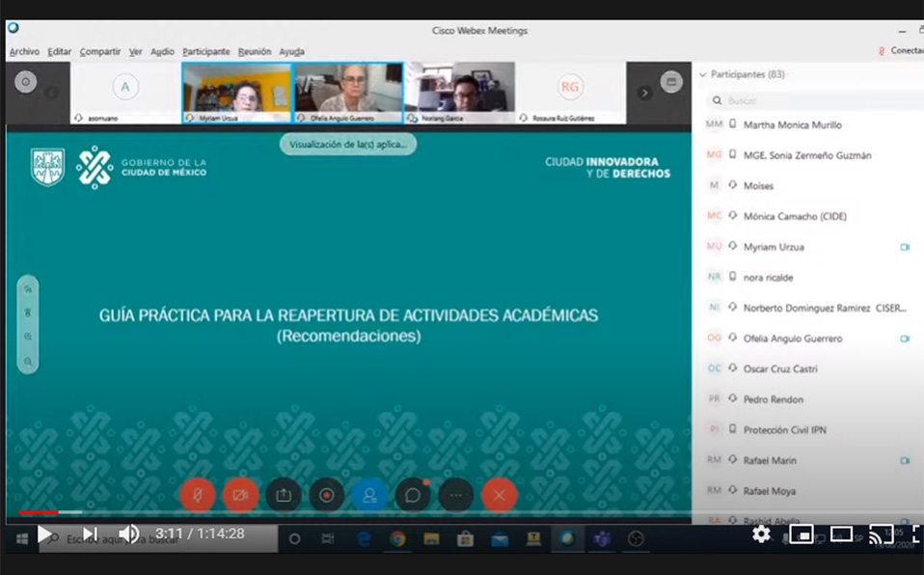Mute the YouTube video volume

click(128, 534)
